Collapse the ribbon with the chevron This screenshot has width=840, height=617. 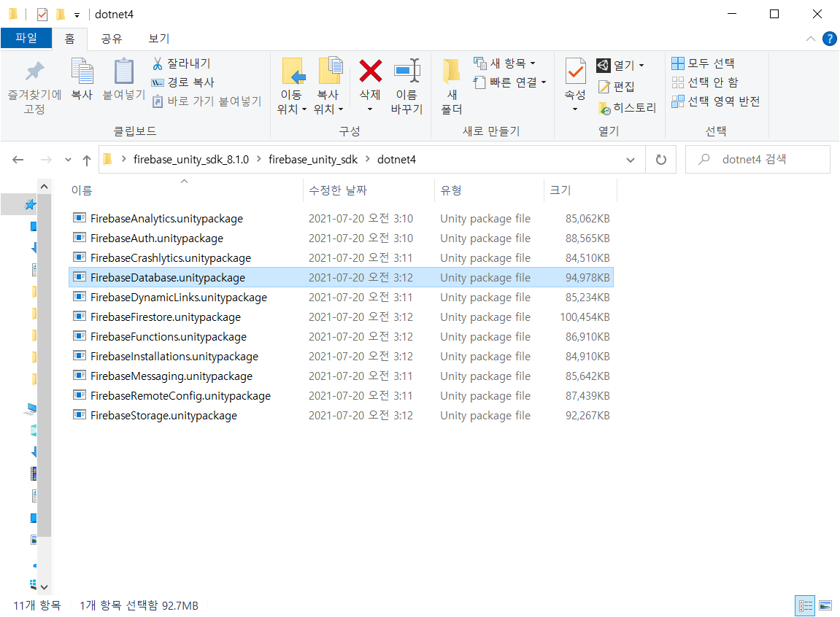(x=811, y=39)
